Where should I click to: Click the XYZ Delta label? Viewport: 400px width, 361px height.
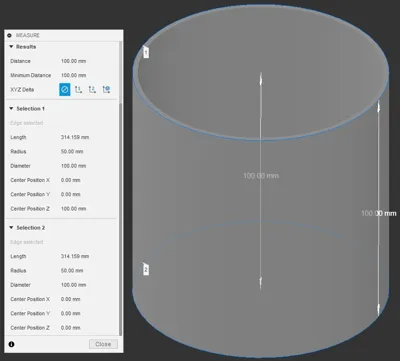pyautogui.click(x=22, y=90)
